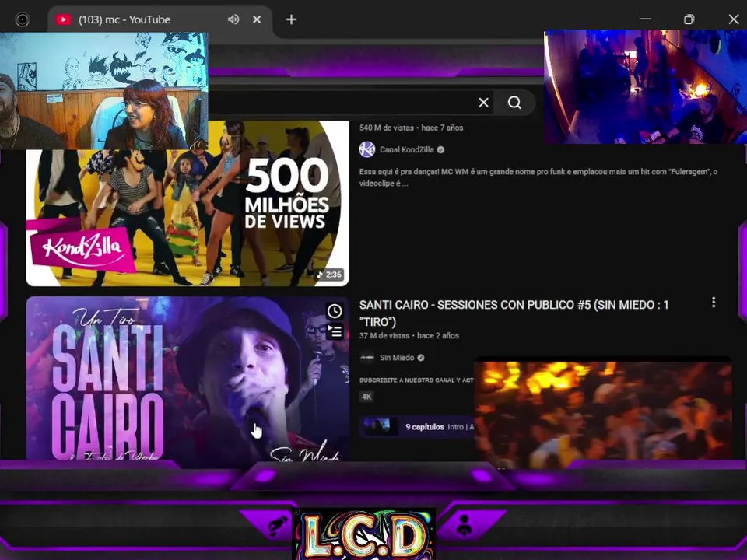Clear the search box with X
This screenshot has height=560, width=747.
point(483,103)
